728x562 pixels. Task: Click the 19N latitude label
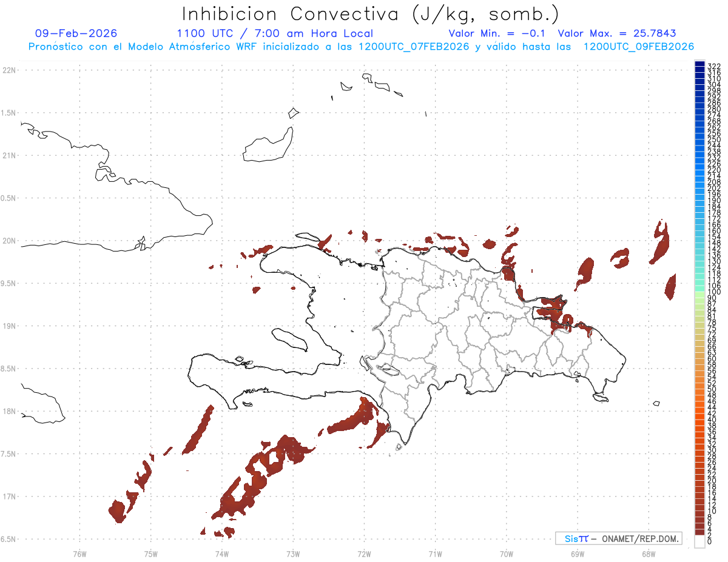click(9, 326)
